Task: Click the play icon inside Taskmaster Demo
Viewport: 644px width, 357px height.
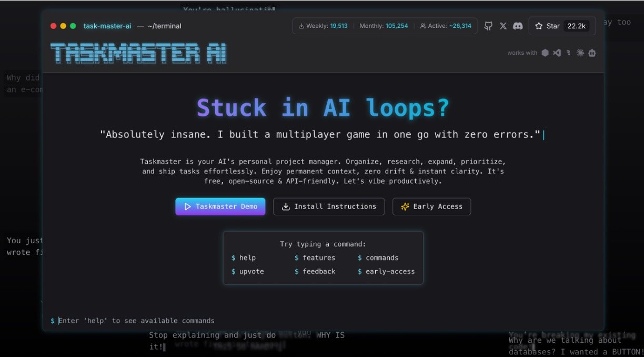Action: click(188, 206)
